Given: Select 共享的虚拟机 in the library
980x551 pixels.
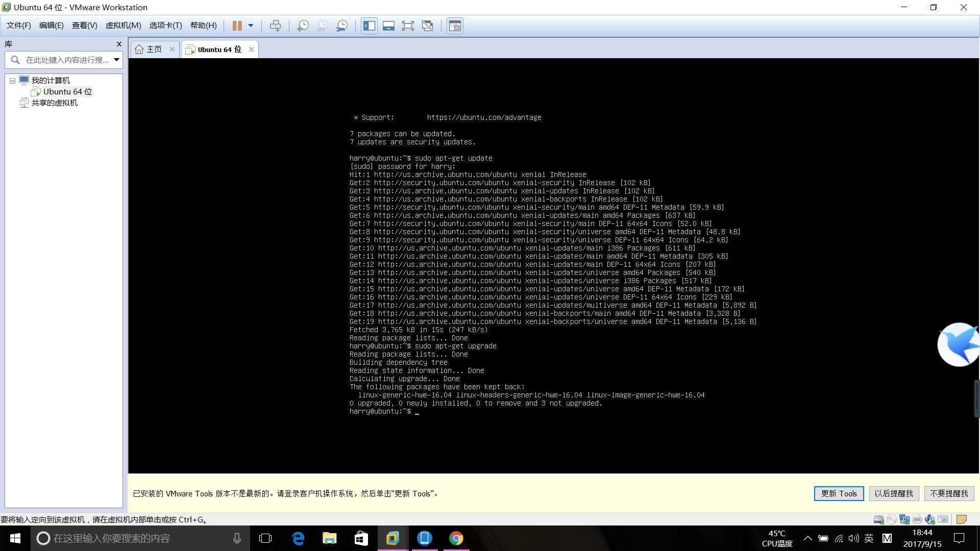Looking at the screenshot, I should pos(54,103).
